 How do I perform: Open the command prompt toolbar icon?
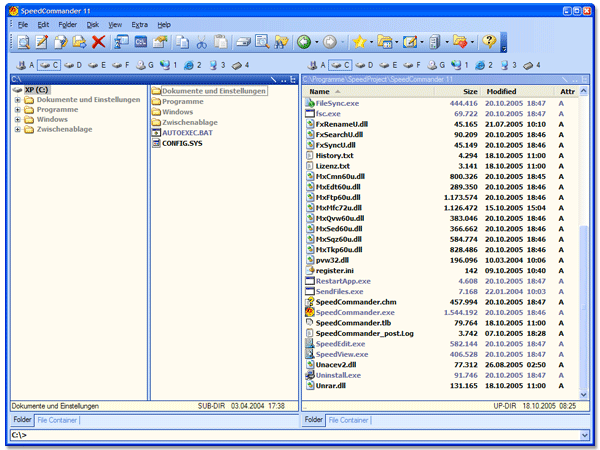point(141,42)
